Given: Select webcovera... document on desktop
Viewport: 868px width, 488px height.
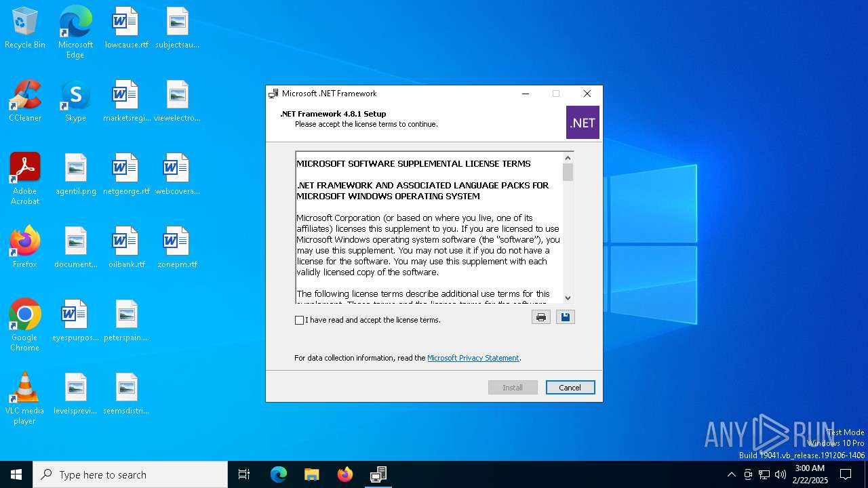Looking at the screenshot, I should (x=178, y=175).
